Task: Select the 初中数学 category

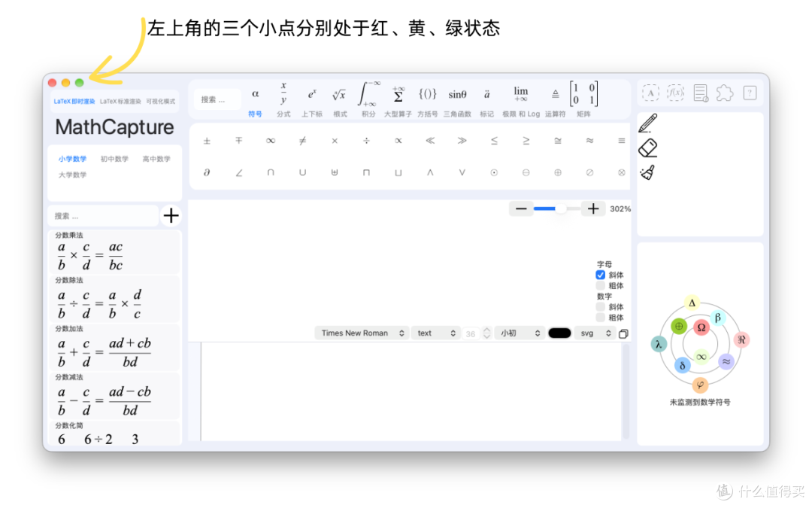Action: coord(114,159)
